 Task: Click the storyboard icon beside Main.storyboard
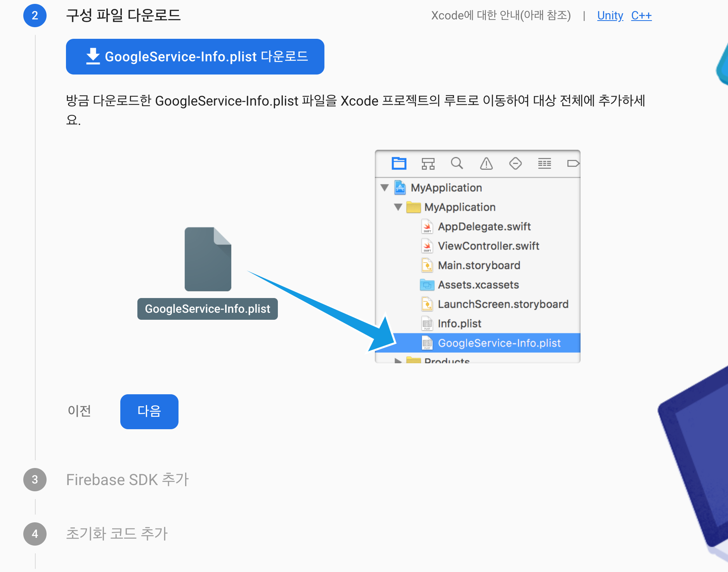(x=427, y=265)
